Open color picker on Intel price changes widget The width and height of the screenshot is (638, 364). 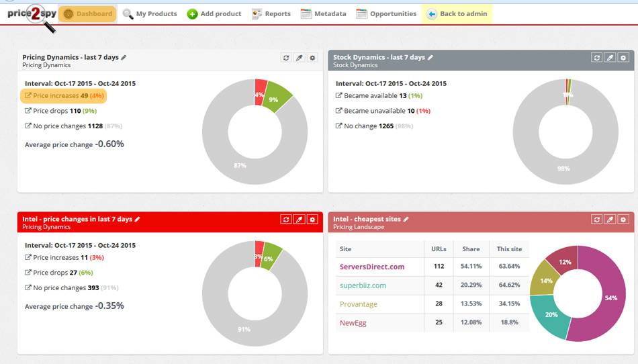[300, 220]
